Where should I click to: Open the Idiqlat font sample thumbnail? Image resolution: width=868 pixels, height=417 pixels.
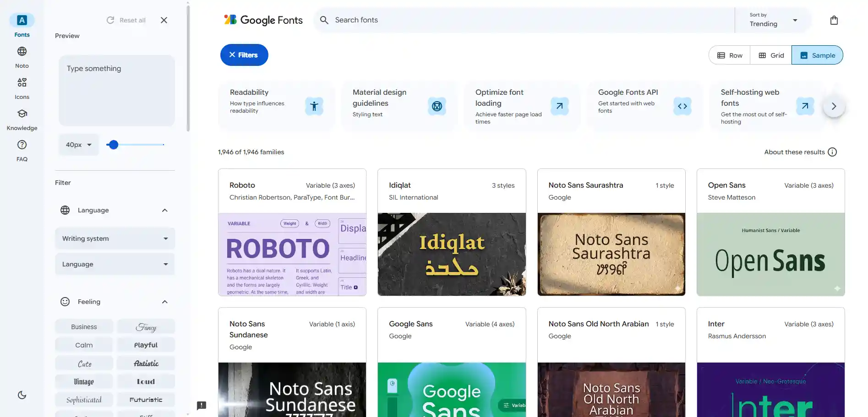452,255
